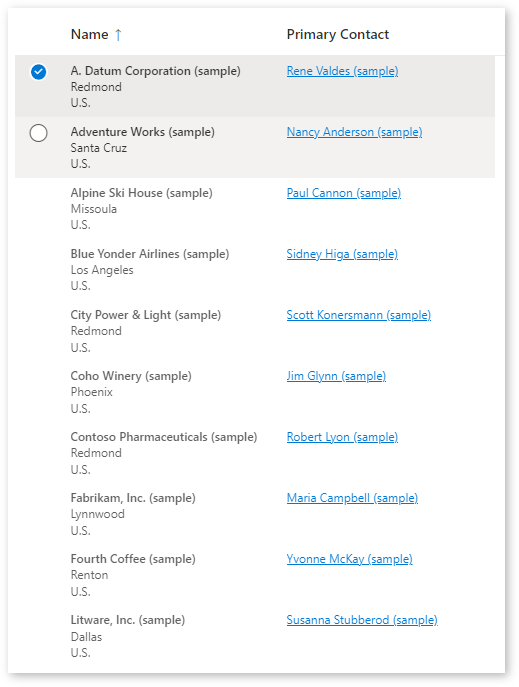Click the Missoula city text
The image size is (519, 687).
(94, 209)
